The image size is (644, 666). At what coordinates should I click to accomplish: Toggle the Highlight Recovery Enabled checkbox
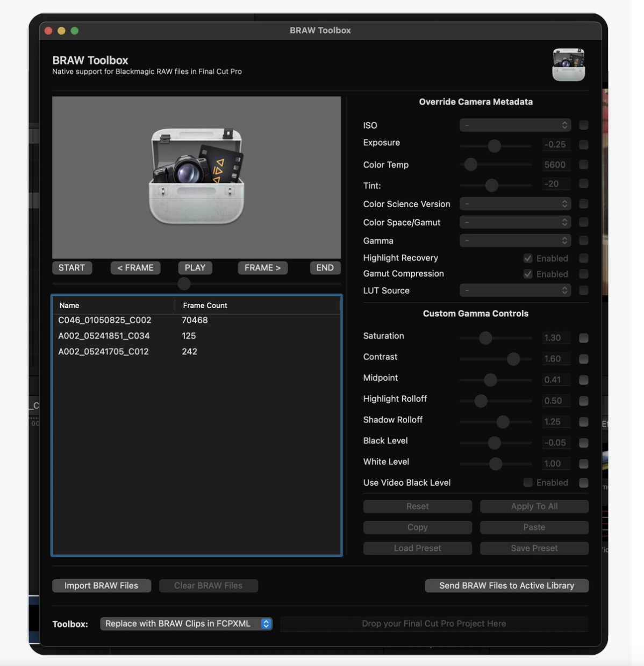(528, 258)
